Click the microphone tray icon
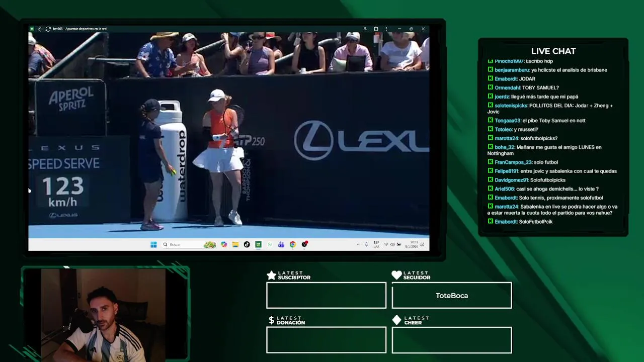 (366, 244)
